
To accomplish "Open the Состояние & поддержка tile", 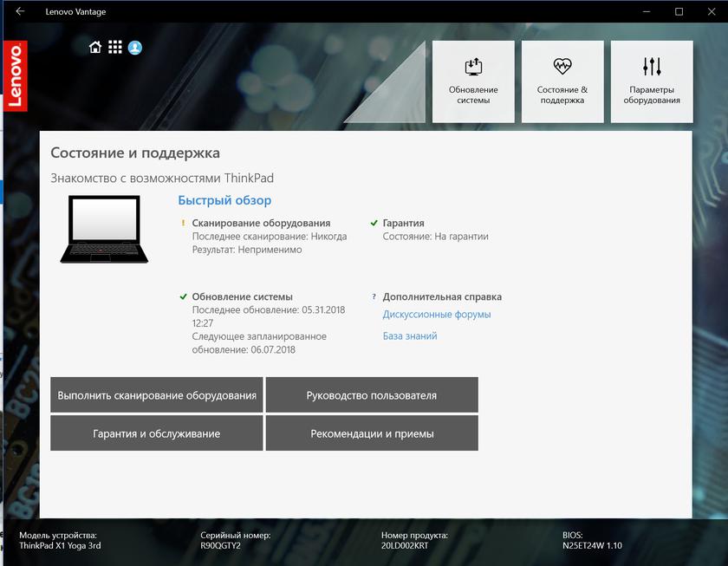I will click(562, 81).
